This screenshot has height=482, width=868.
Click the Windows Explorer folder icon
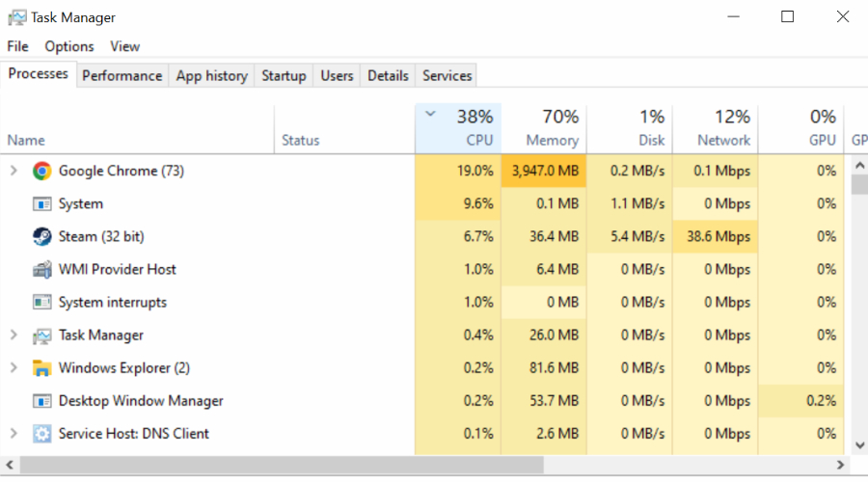click(42, 368)
